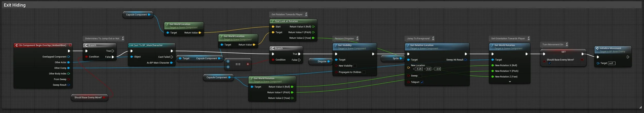The image size is (644, 113).
Task: Select the SET node title
Action: pyautogui.click(x=563, y=52)
